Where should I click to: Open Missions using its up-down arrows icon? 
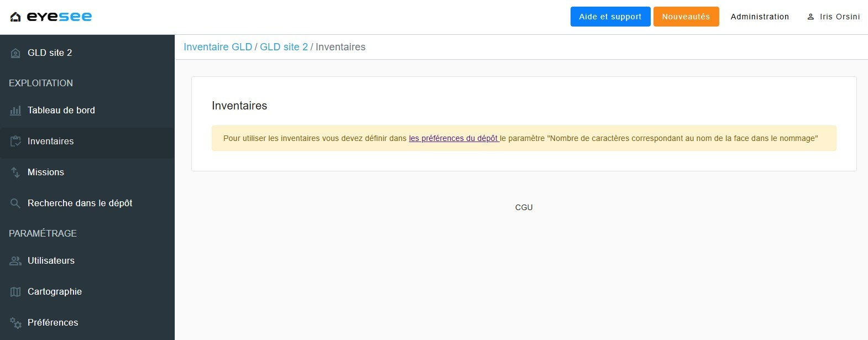pos(15,172)
